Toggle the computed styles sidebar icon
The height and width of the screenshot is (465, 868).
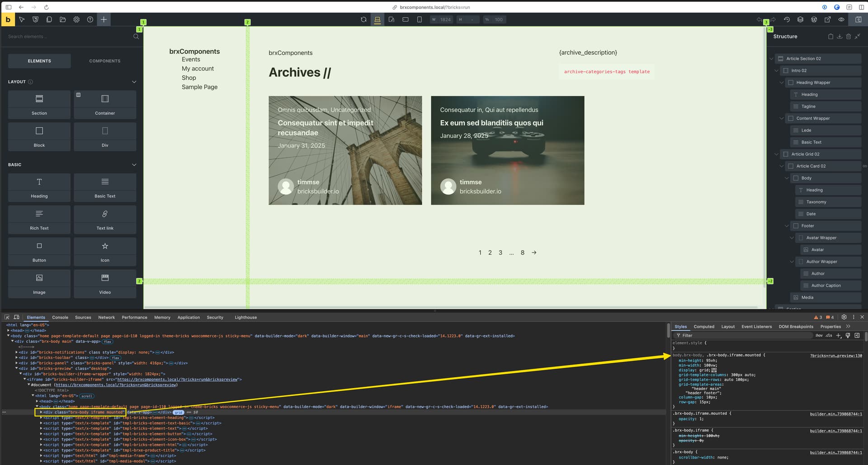pyautogui.click(x=857, y=335)
